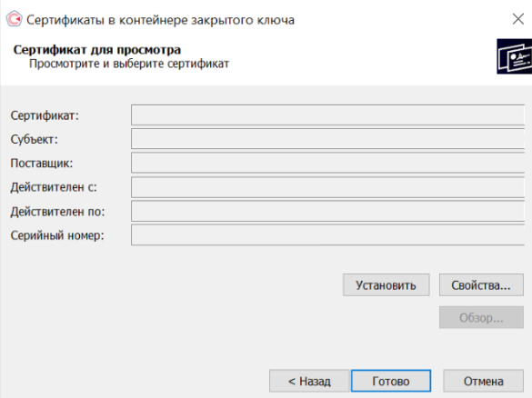Viewport: 532px width, 398px height.
Task: Click the Поставщик label
Action: pos(42,163)
